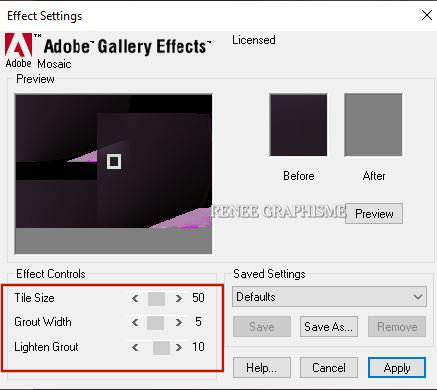Decrease Lighten Grout with left arrow

point(135,347)
